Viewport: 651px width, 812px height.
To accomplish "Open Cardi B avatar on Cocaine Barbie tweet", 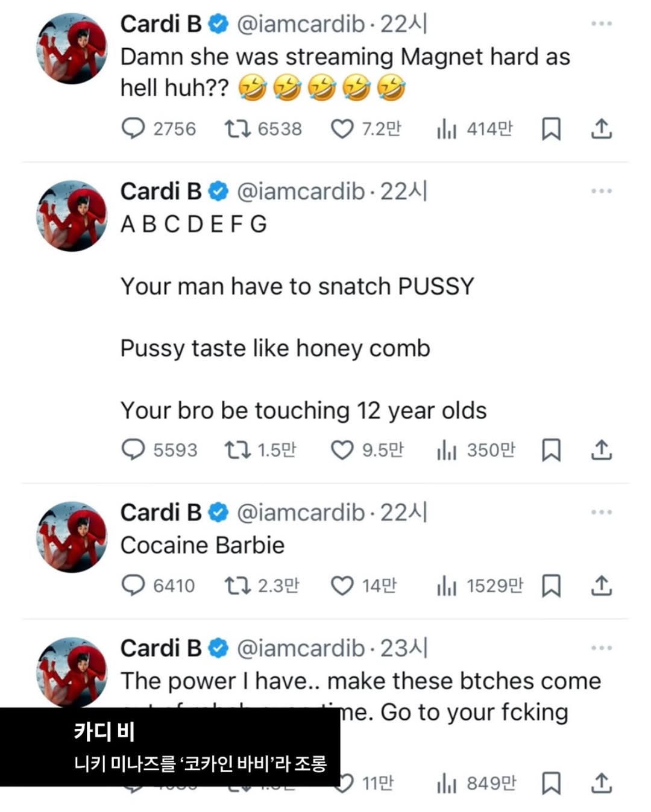I will point(72,537).
